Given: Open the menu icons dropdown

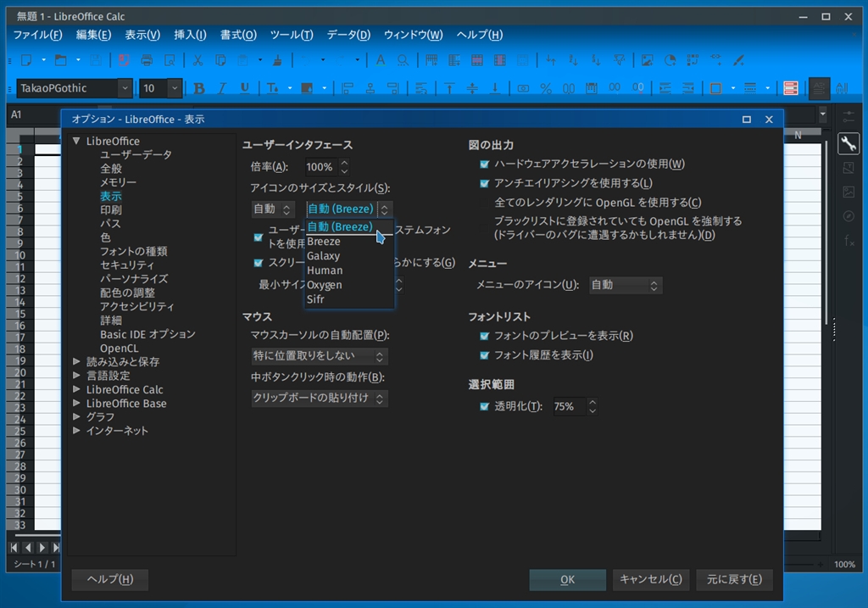Looking at the screenshot, I should click(625, 285).
